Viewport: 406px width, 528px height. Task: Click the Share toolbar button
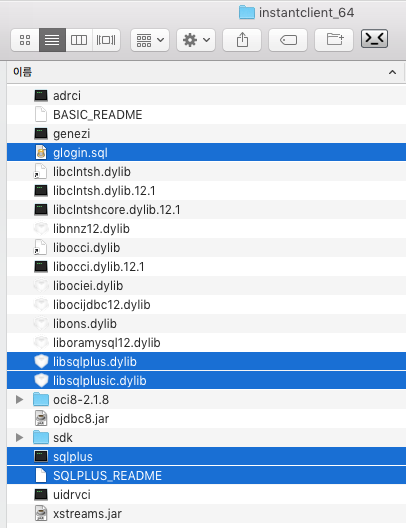(242, 40)
